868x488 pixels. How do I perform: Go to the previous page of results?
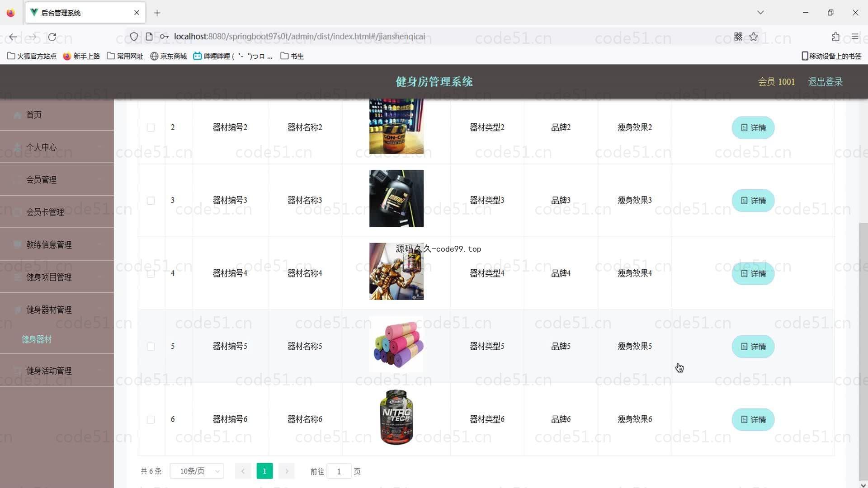click(x=243, y=471)
